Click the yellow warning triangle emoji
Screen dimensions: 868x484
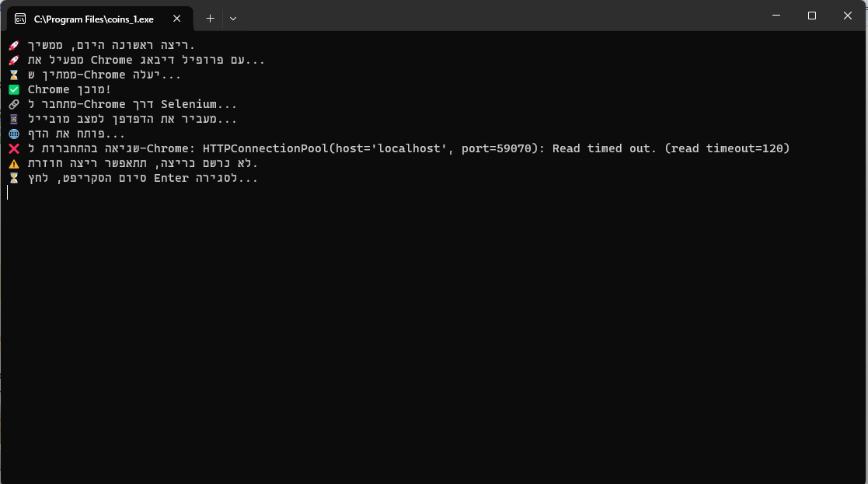[14, 163]
